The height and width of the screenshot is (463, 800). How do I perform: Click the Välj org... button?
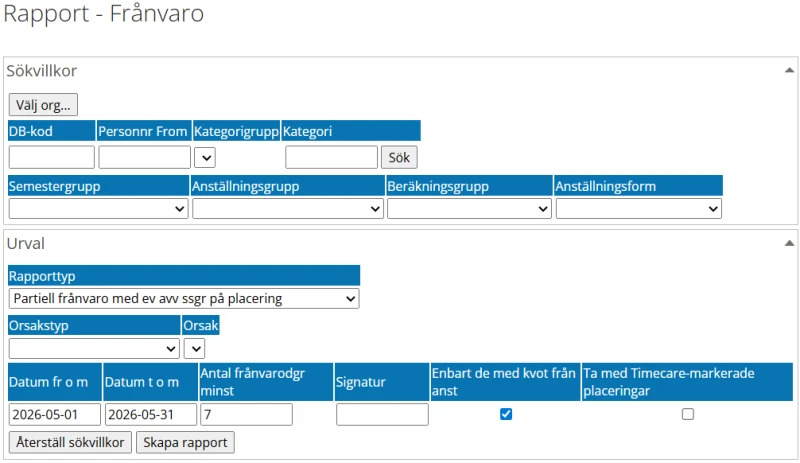tap(43, 104)
